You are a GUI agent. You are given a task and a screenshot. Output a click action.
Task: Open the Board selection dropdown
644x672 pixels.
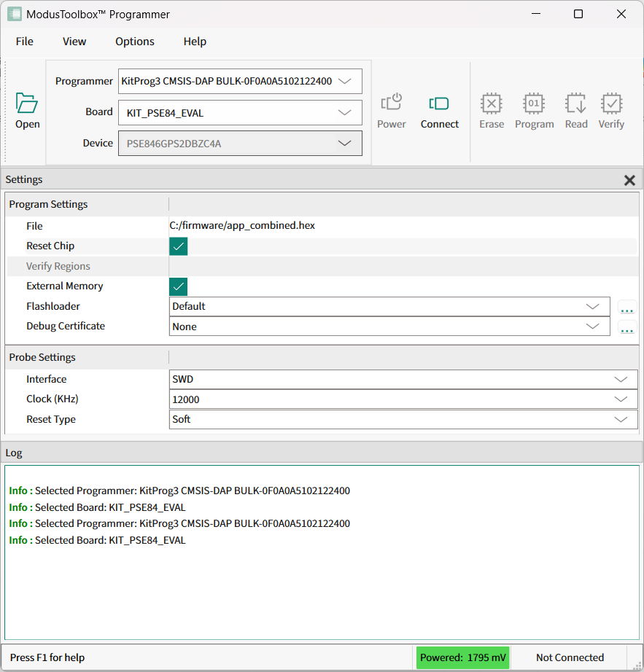point(345,113)
